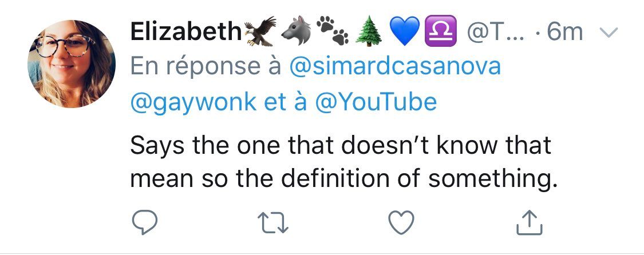This screenshot has height=255, width=644.
Task: Tap the paw prints emoji
Action: coord(330,32)
